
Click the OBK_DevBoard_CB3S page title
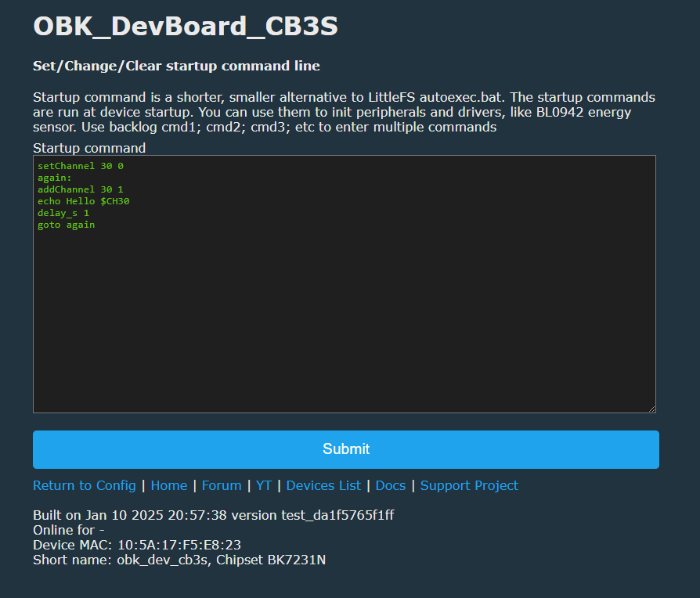(186, 27)
